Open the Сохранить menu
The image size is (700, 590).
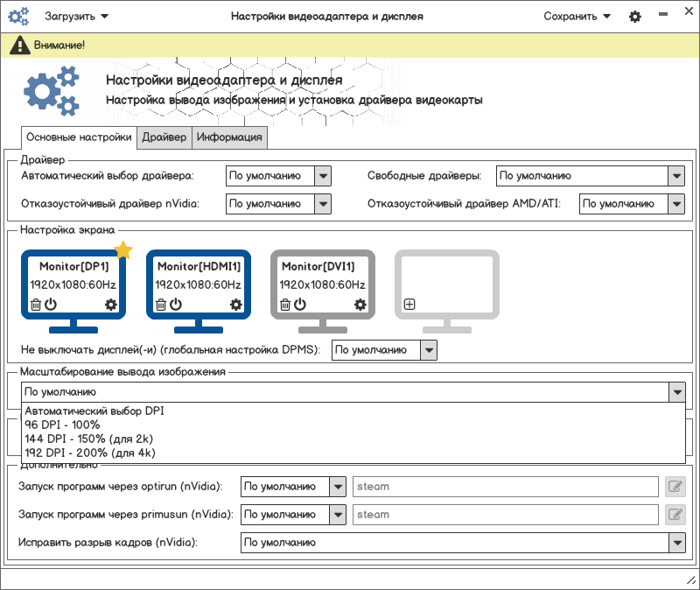tap(577, 17)
